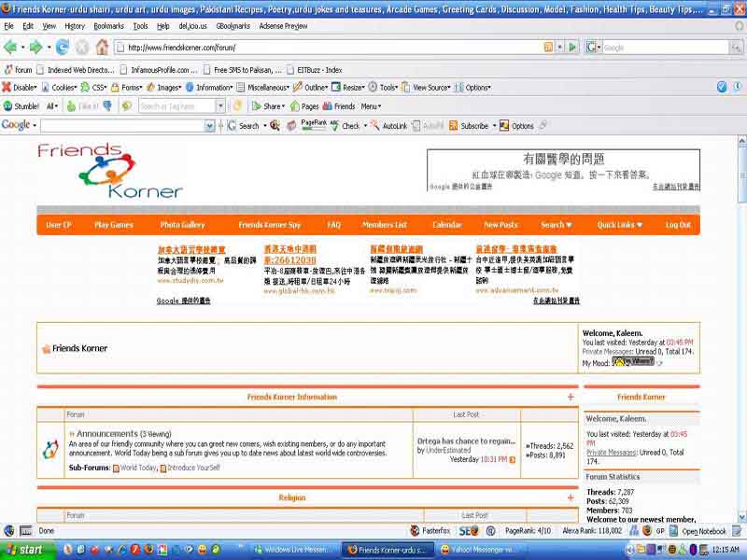This screenshot has height=560, width=747.
Task: Open the File menu
Action: [9, 26]
